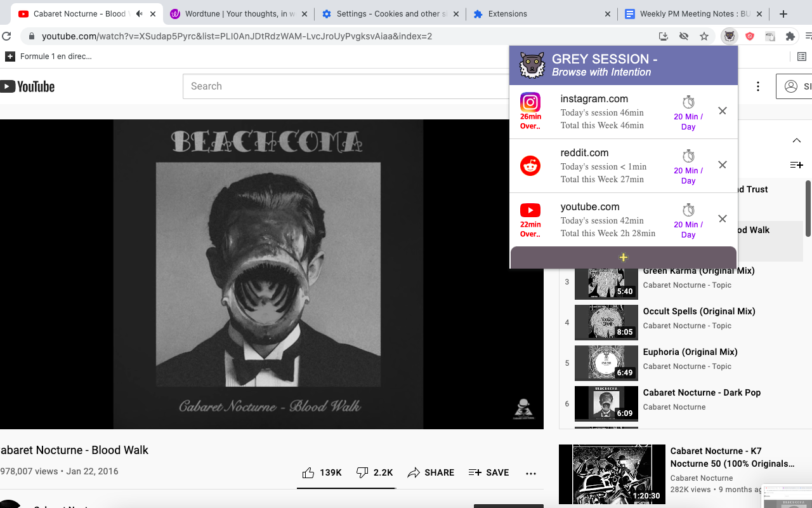Click the lemur logo in Grey Session header
Viewport: 812px width, 508px height.
coord(532,65)
